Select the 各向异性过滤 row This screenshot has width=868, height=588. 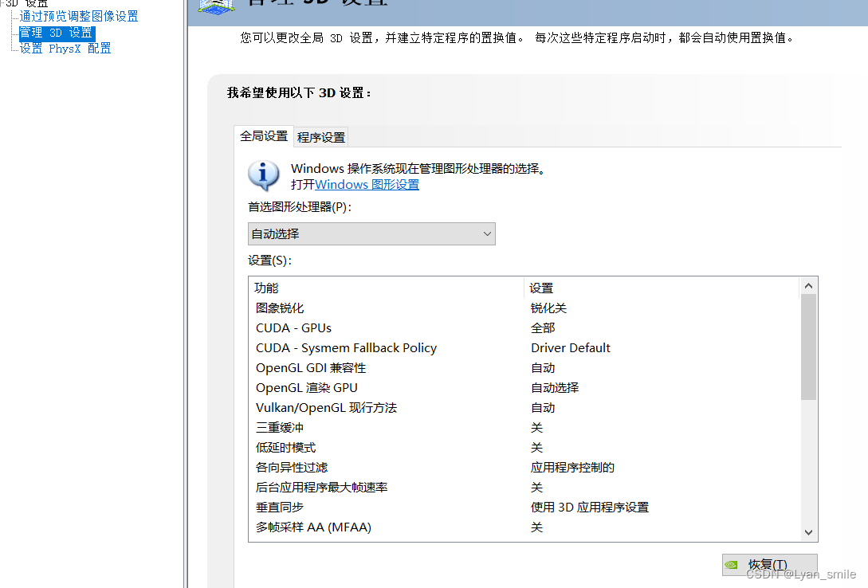[524, 468]
